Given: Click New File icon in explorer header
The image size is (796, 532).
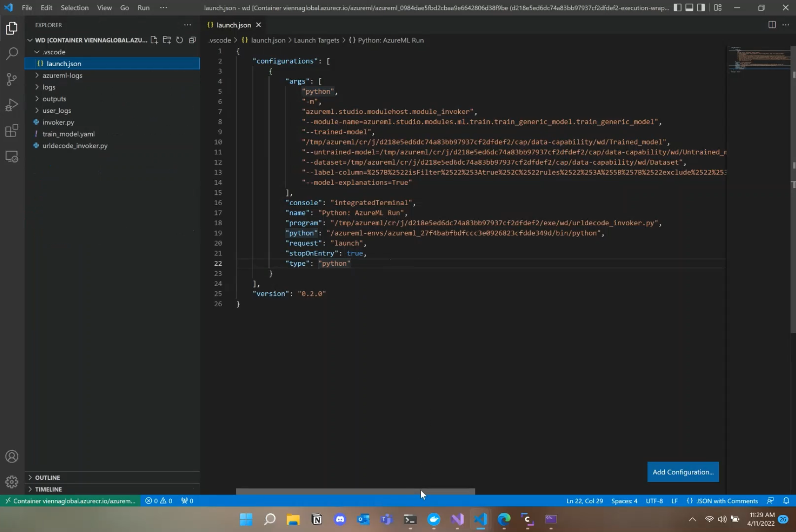Looking at the screenshot, I should tap(154, 40).
